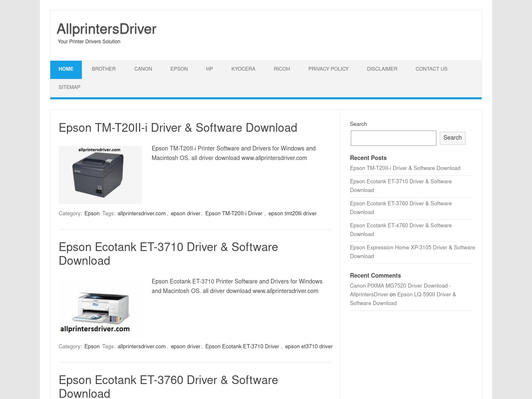Image resolution: width=532 pixels, height=399 pixels.
Task: Open Epson category of ET-3710 post
Action: coord(92,347)
